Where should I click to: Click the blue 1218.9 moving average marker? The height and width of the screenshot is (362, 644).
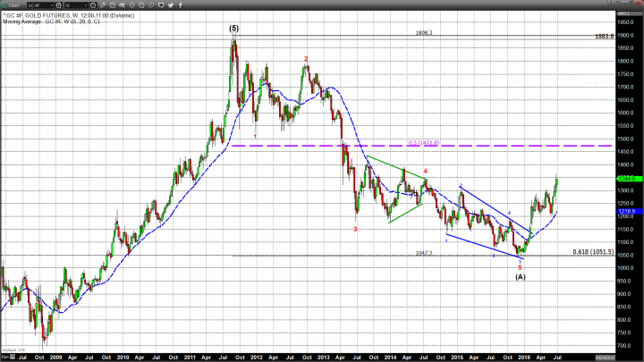point(628,211)
